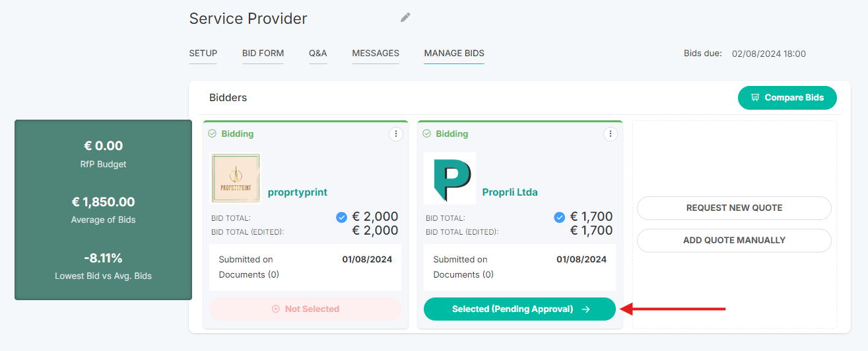The image size is (868, 351).
Task: Open proprtyprint bidder name link
Action: tap(298, 192)
